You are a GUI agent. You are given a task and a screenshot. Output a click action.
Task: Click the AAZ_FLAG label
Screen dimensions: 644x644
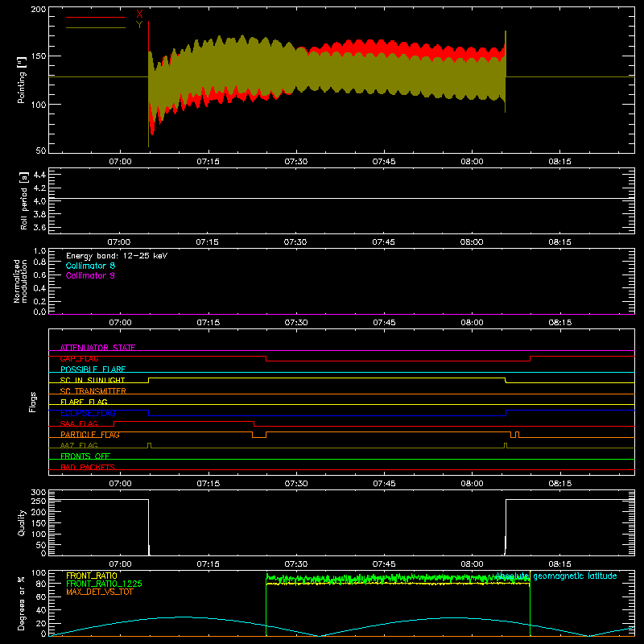[x=79, y=445]
